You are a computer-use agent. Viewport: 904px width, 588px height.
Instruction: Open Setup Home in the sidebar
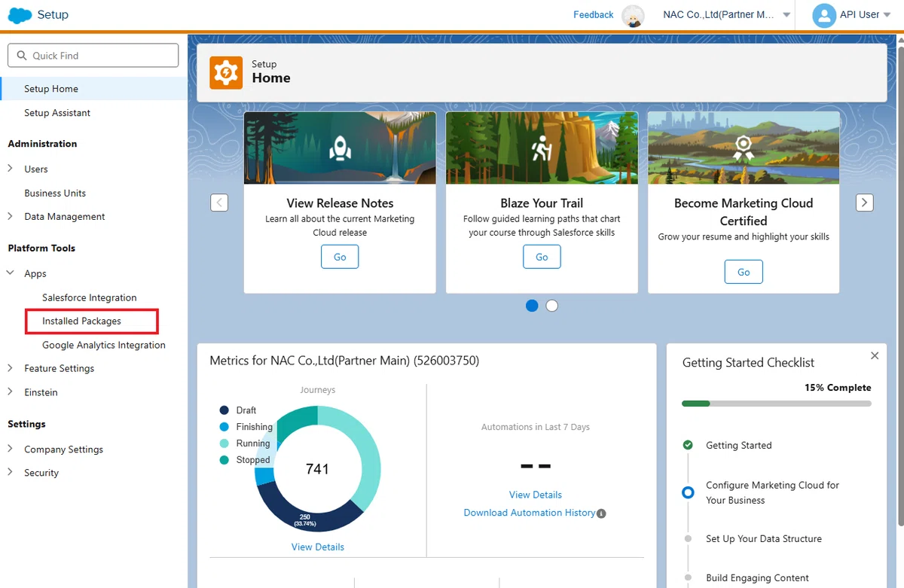[94, 89]
